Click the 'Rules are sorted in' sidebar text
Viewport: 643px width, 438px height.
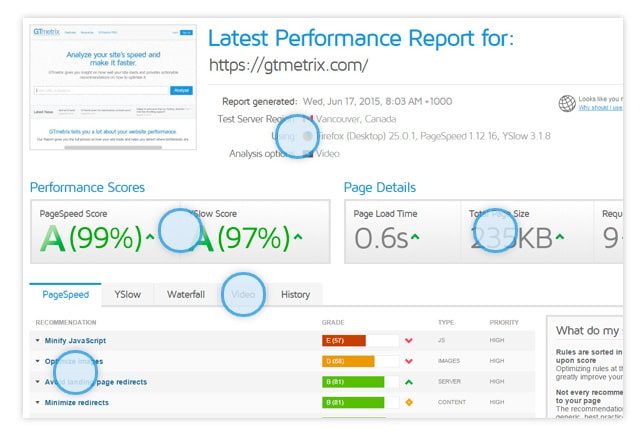589,352
